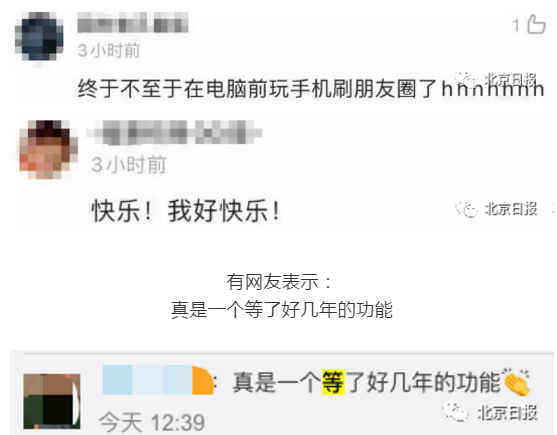This screenshot has width=557, height=435.
Task: Click the like count number 1
Action: (x=517, y=26)
